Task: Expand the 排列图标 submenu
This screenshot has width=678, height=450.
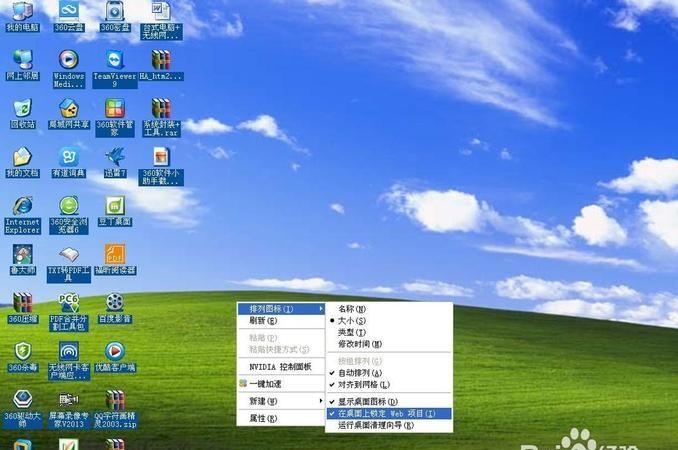Action: (x=280, y=309)
